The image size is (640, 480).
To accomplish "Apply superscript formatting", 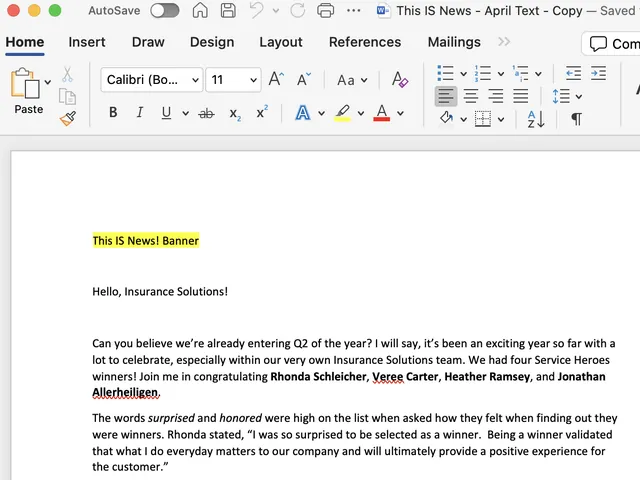I will (262, 112).
